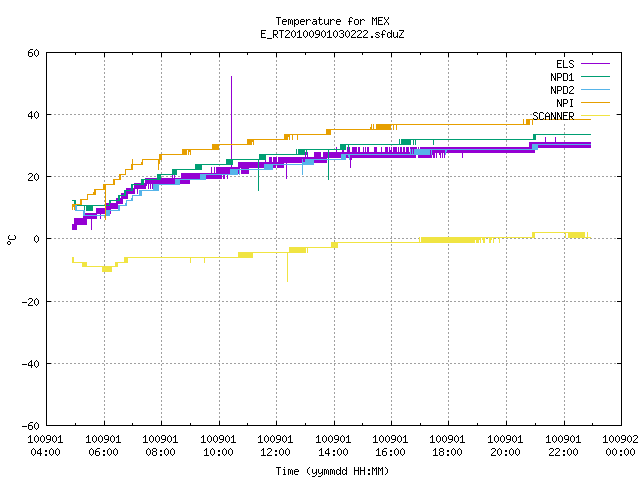
Task: Click the x-axis title 'Time (yymmdd HH:MM)'
Action: click(x=332, y=471)
